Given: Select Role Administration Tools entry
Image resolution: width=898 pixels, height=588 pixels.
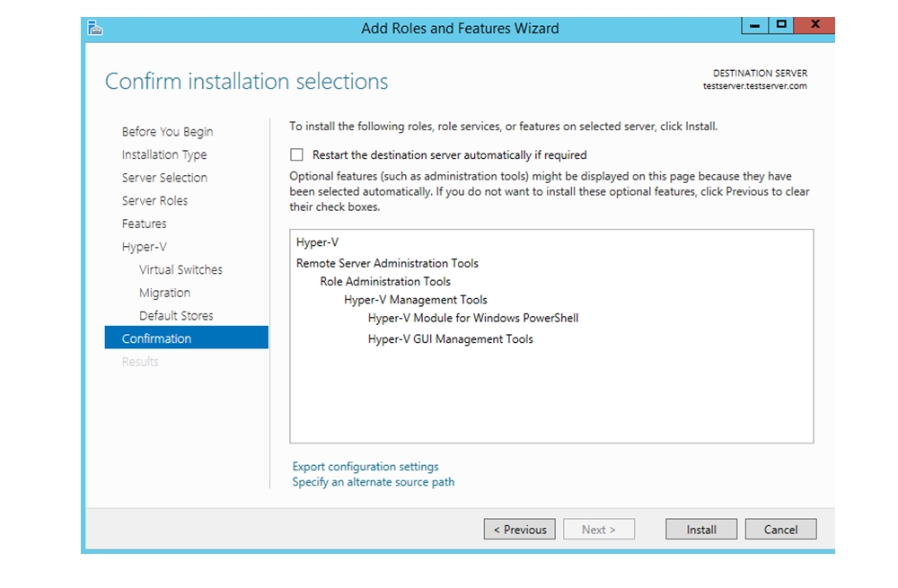Looking at the screenshot, I should (385, 282).
